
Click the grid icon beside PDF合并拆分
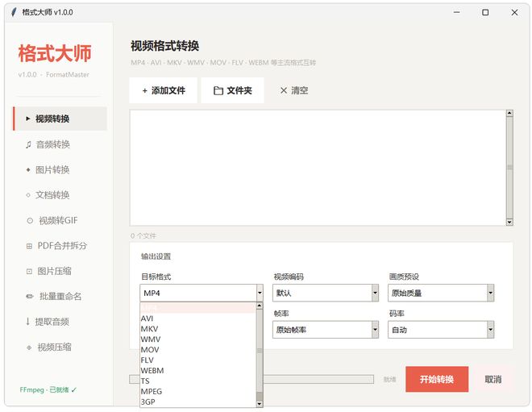[29, 246]
